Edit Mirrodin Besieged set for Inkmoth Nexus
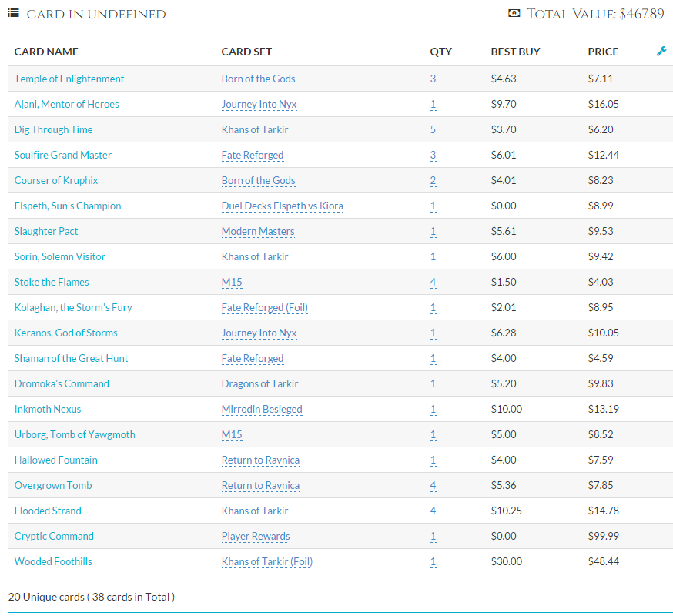The height and width of the screenshot is (616, 673). pos(262,409)
